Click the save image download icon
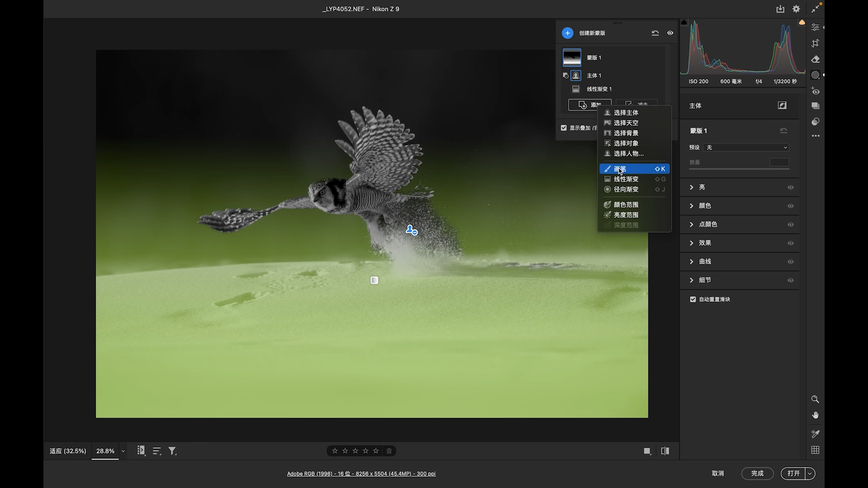Viewport: 868px width, 488px height. 780,9
